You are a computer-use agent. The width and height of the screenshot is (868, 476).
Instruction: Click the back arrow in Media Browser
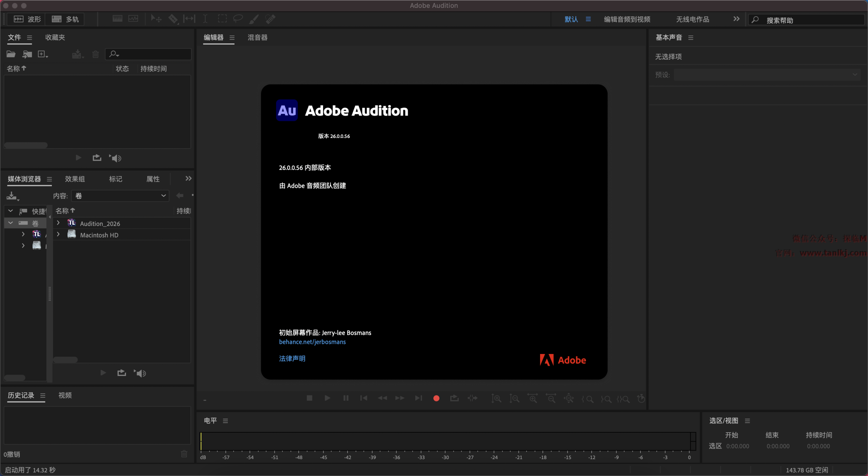pyautogui.click(x=180, y=196)
